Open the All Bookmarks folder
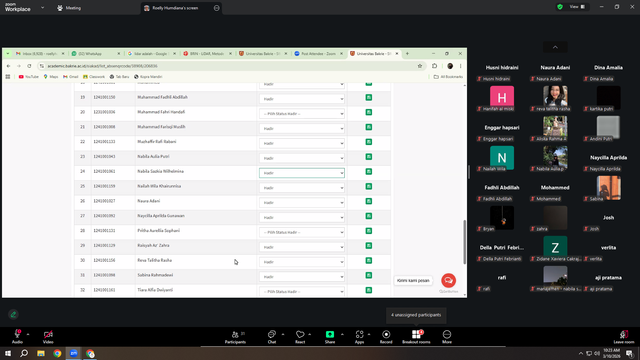Screen dimensions: 640x360 pos(448,77)
